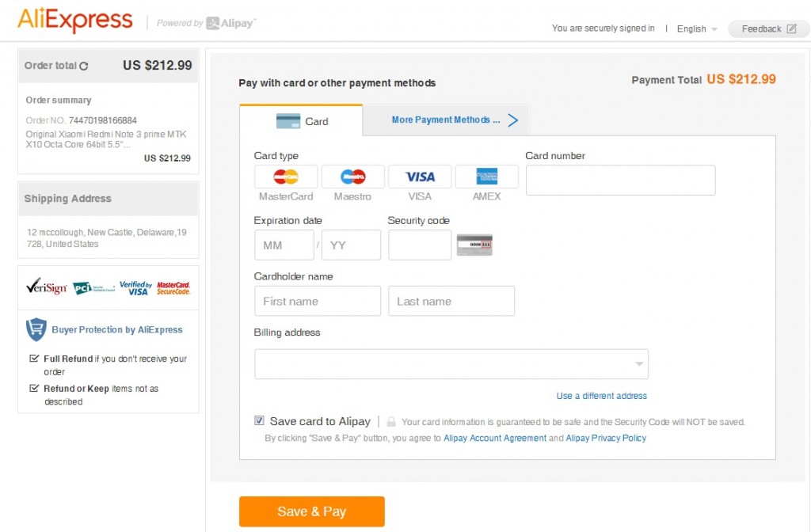
Task: Follow the Use a different address link
Action: (x=601, y=396)
